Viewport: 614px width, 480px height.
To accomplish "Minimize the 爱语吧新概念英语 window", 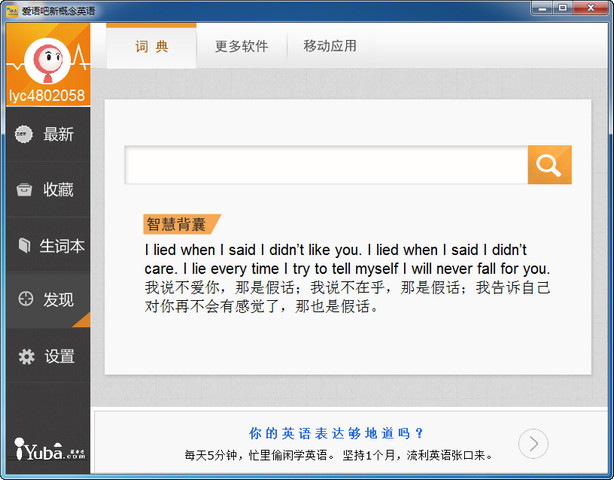I will coord(543,8).
